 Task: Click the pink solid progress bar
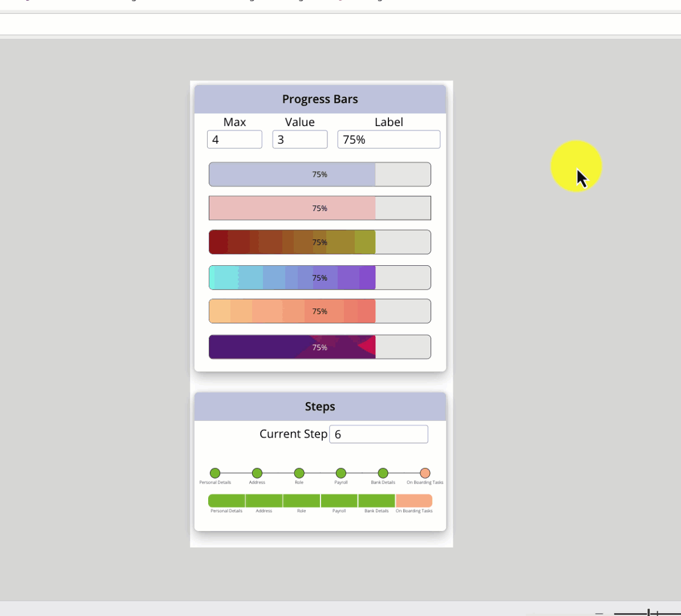pyautogui.click(x=319, y=208)
